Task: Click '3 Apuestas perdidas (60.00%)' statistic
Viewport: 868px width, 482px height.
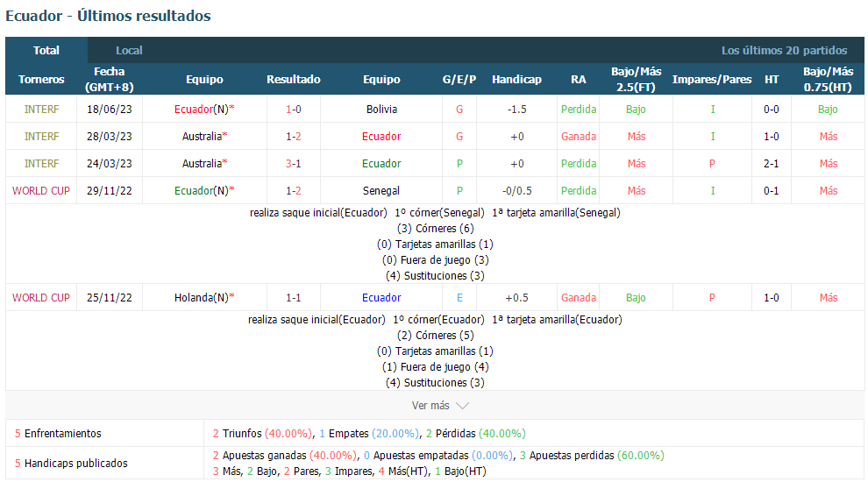Action: click(592, 455)
